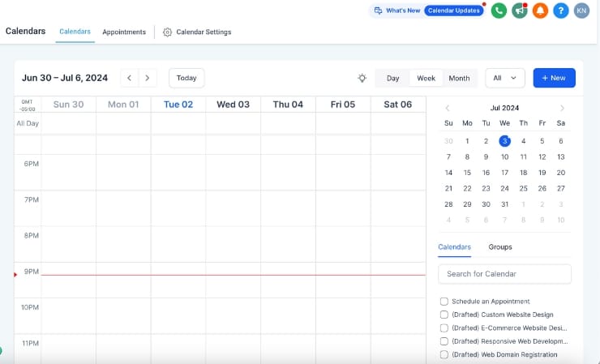
Task: Open the megaphone announcements icon
Action: (x=520, y=11)
